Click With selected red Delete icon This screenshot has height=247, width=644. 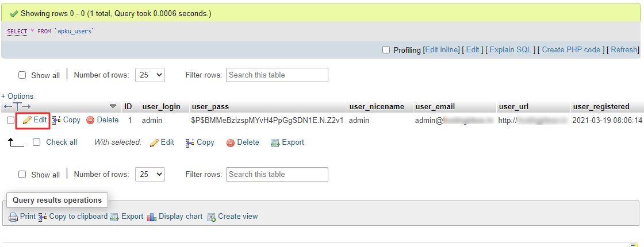[231, 143]
